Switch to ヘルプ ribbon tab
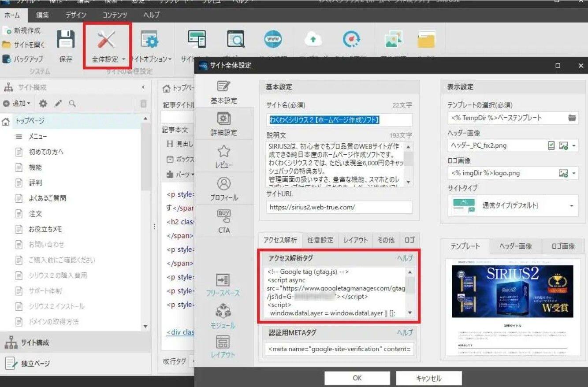The width and height of the screenshot is (588, 387). (x=152, y=15)
